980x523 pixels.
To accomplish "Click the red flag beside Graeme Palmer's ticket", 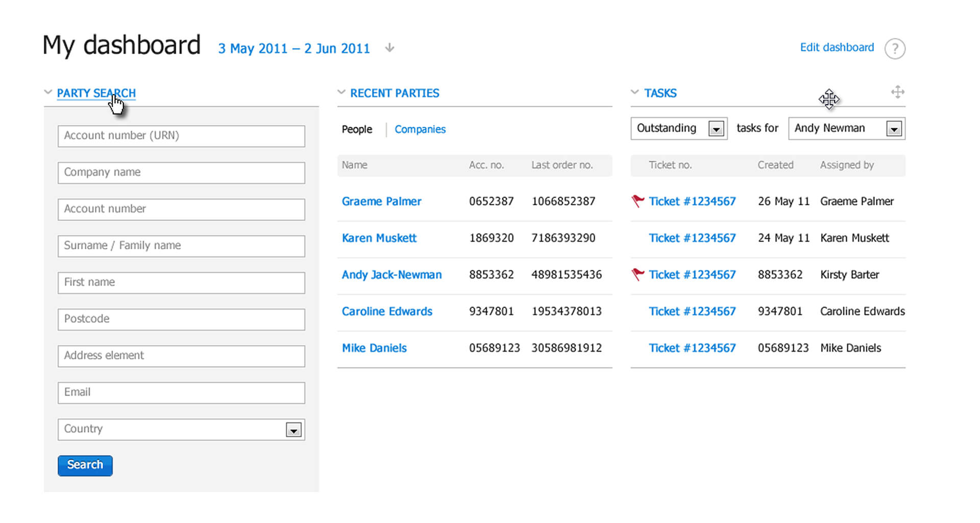I will (638, 201).
